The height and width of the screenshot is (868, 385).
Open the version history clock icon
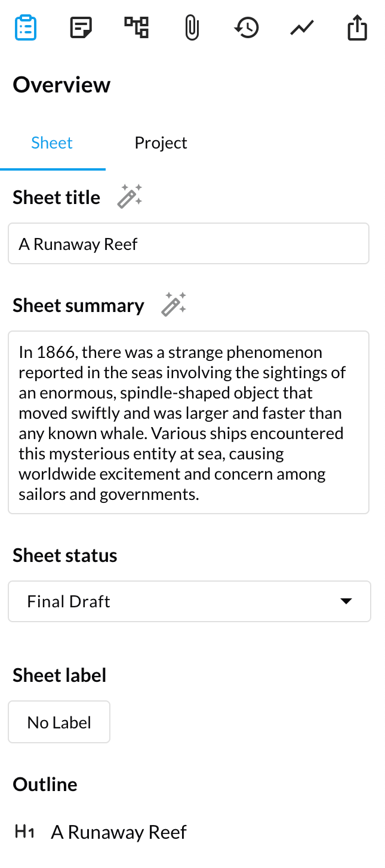[x=247, y=28]
